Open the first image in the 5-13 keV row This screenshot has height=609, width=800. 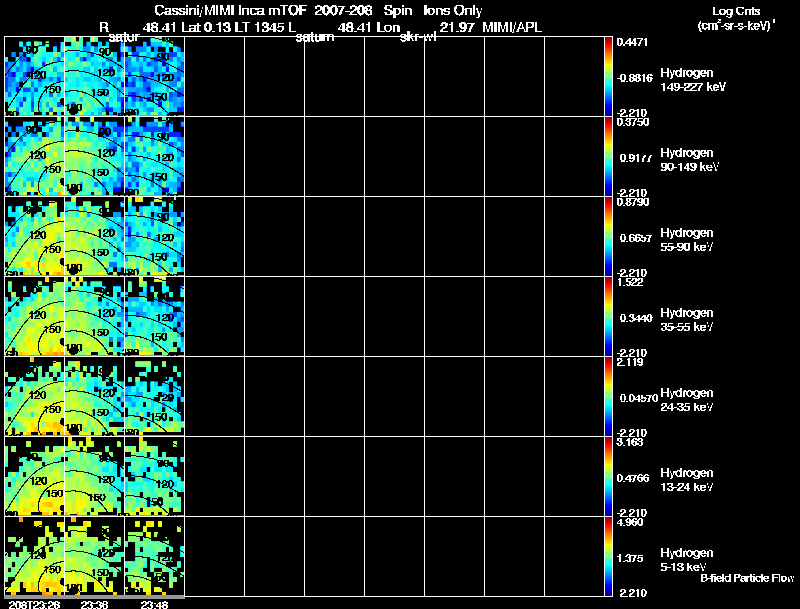(x=34, y=556)
